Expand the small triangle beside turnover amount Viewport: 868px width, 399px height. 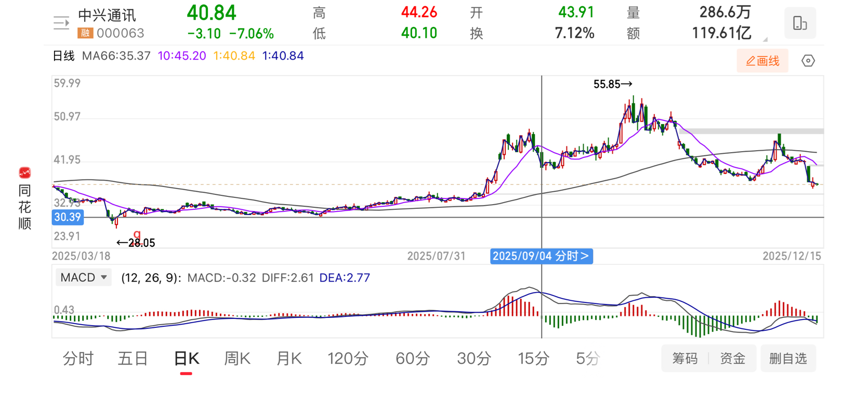click(765, 39)
